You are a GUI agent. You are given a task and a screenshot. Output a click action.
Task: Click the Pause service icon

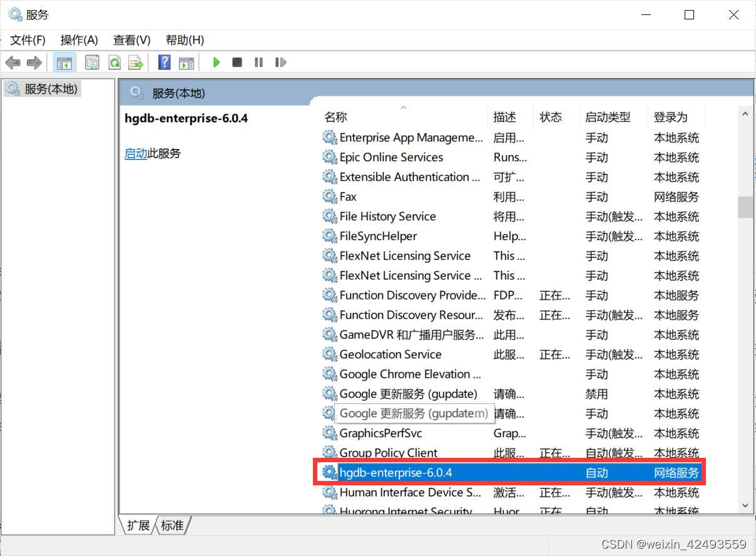click(x=258, y=63)
